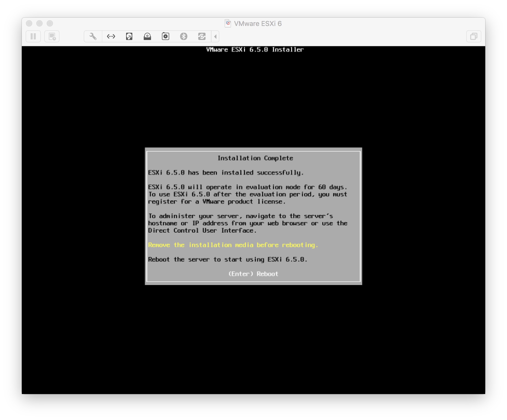Screen dimensions: 507x420
Task: Click the VMware ESXi 6 window title
Action: coord(258,23)
